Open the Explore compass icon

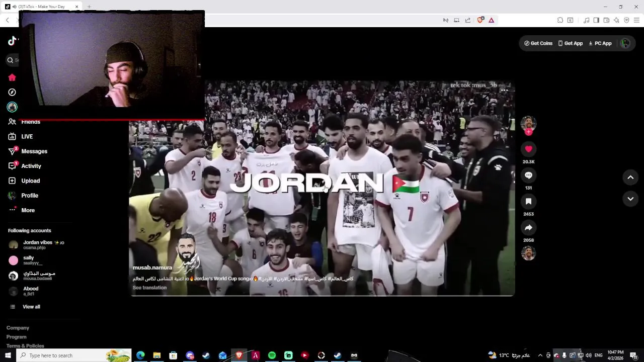(x=12, y=93)
